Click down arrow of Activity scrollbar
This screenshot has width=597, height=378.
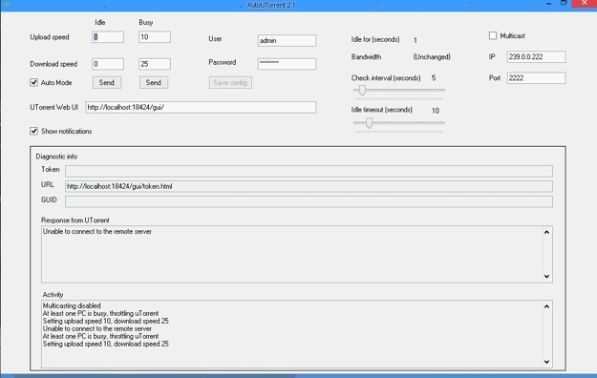point(547,362)
